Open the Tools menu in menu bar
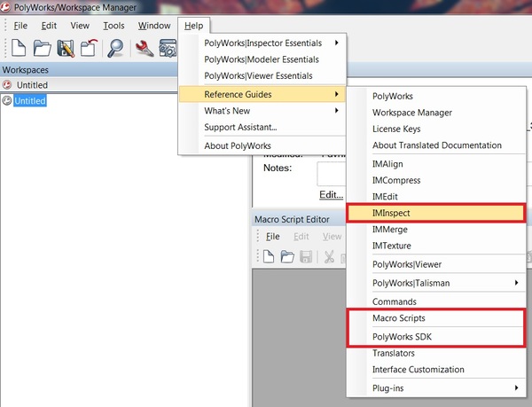 pos(113,26)
